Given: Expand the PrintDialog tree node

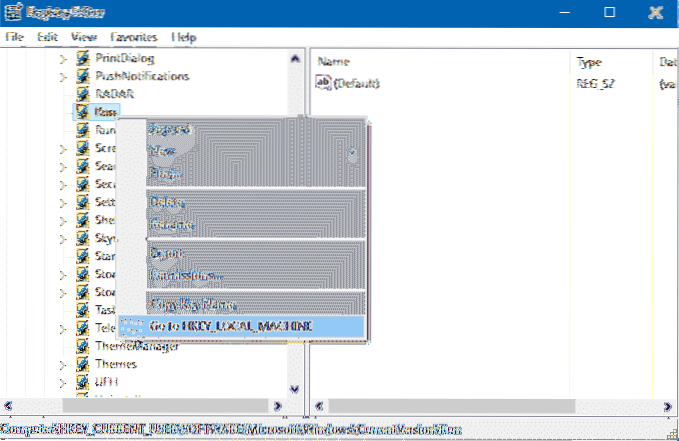Looking at the screenshot, I should [63, 58].
